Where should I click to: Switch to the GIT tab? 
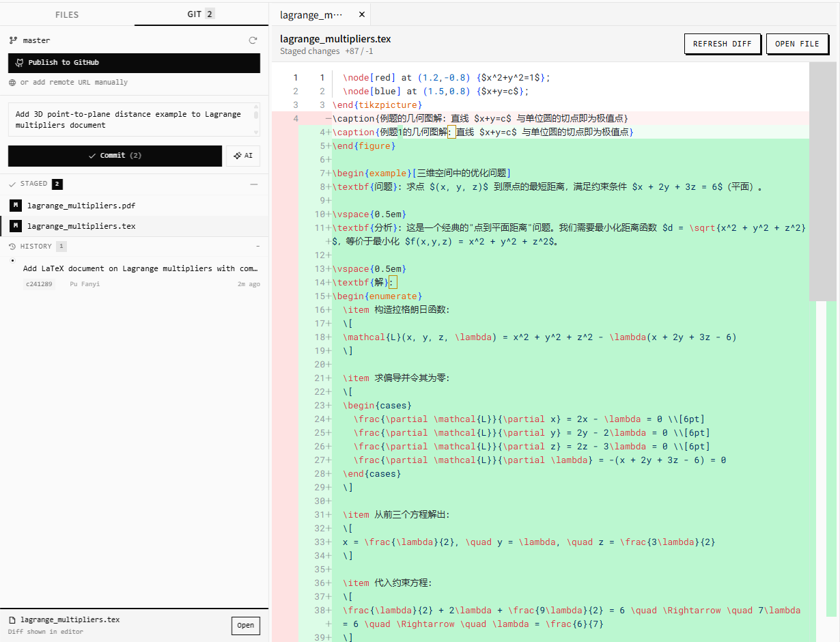[201, 14]
